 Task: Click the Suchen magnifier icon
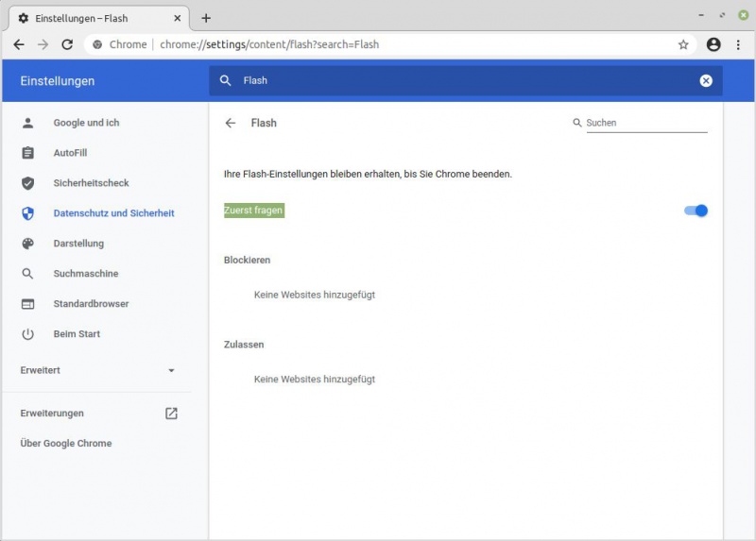pos(577,123)
